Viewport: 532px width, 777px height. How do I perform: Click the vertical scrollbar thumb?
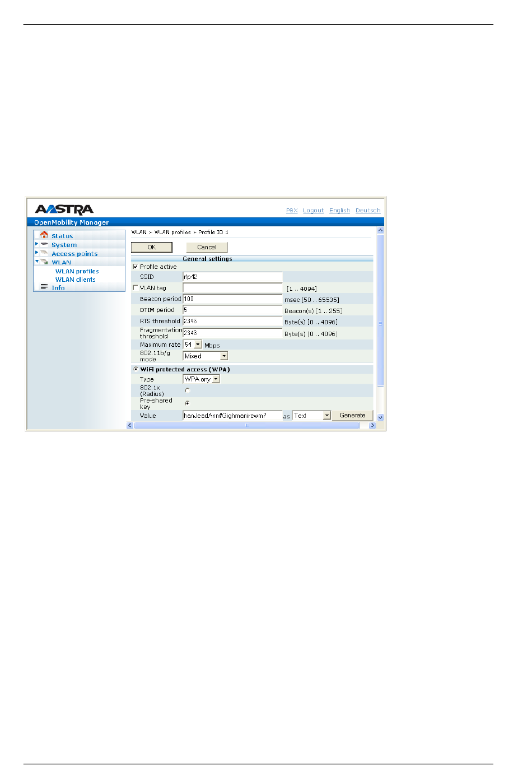381,311
